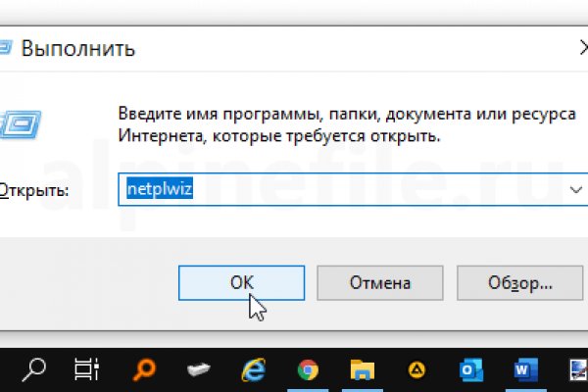
Task: Click the Выполнить title bar text
Action: (77, 48)
